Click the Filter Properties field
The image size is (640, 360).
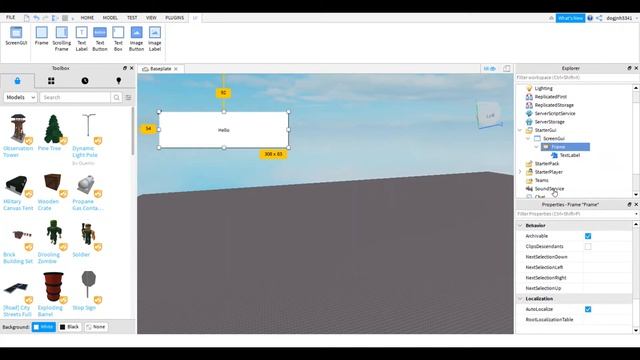(x=575, y=214)
